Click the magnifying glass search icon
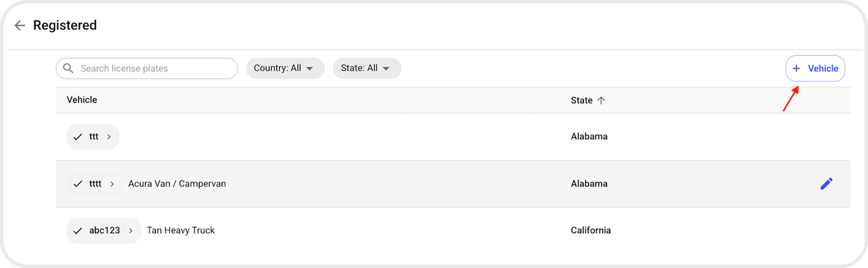Image resolution: width=868 pixels, height=268 pixels. click(x=68, y=68)
